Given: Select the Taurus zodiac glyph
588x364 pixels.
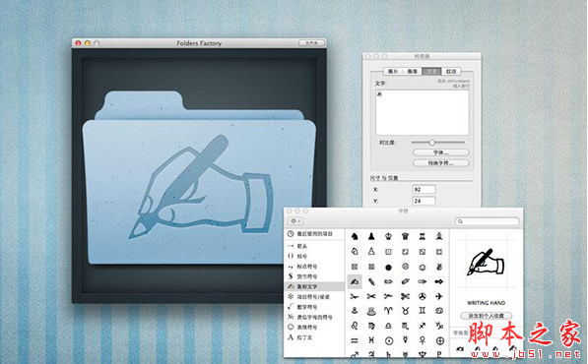Looking at the screenshot, I should (405, 311).
